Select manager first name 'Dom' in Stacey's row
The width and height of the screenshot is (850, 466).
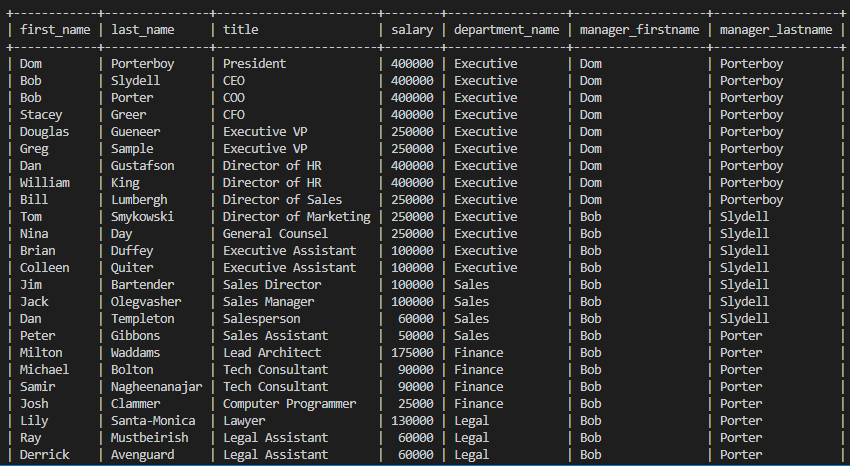pyautogui.click(x=590, y=115)
